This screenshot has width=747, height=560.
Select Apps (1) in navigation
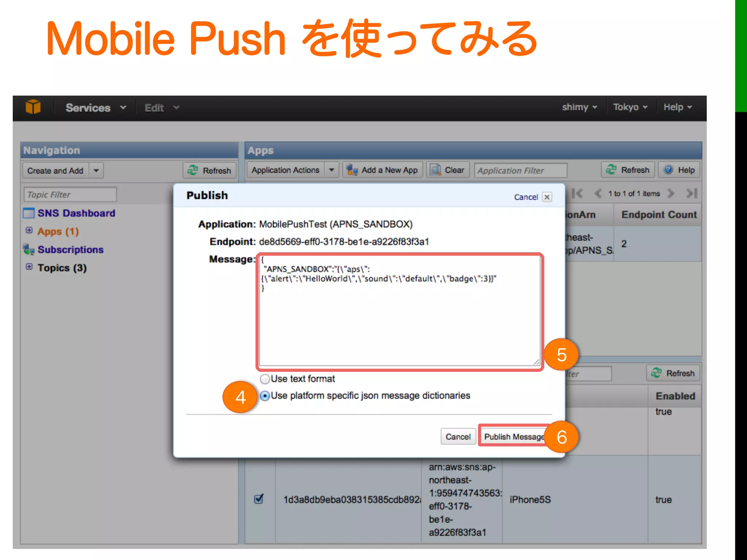[58, 232]
